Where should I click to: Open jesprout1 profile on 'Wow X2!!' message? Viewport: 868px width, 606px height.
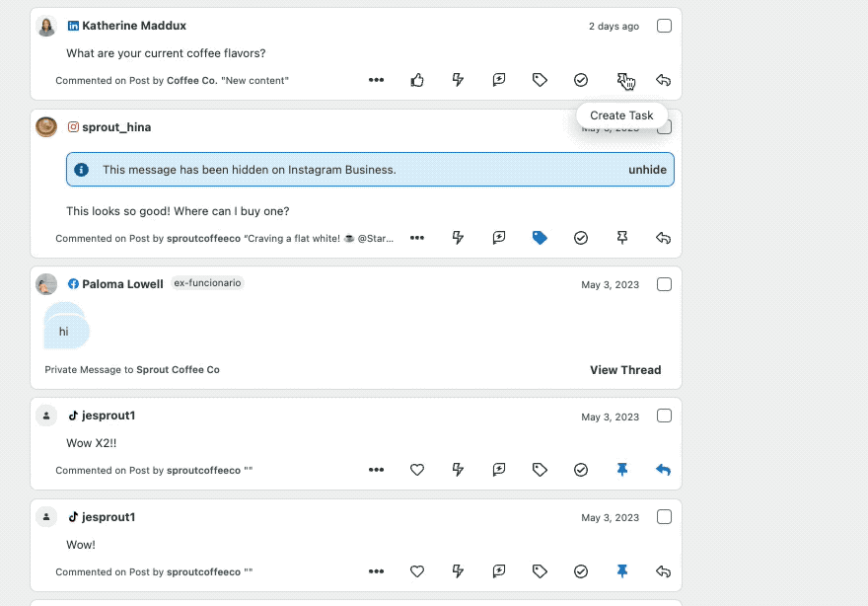[x=108, y=416]
